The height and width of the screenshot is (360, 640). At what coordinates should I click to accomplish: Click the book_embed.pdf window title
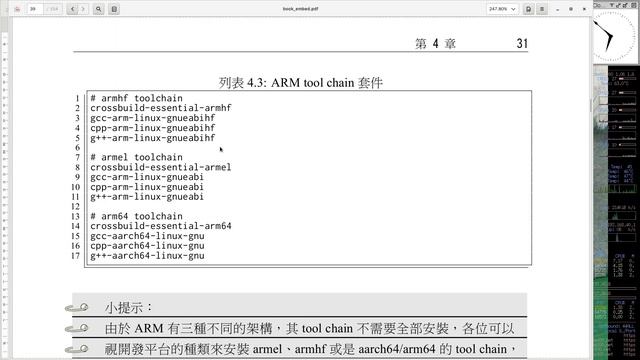tap(300, 9)
